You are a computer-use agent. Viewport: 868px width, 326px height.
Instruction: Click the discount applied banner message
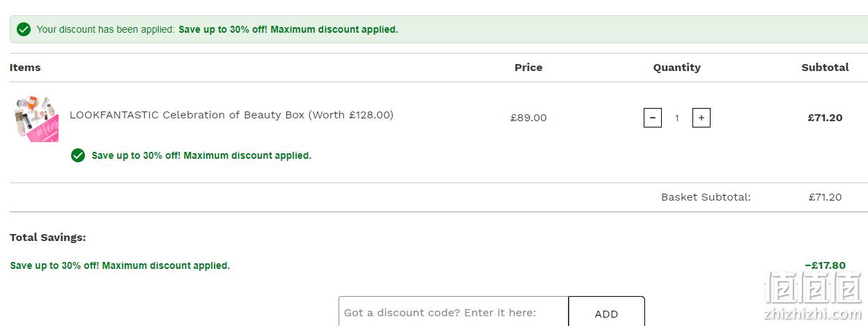tap(217, 29)
